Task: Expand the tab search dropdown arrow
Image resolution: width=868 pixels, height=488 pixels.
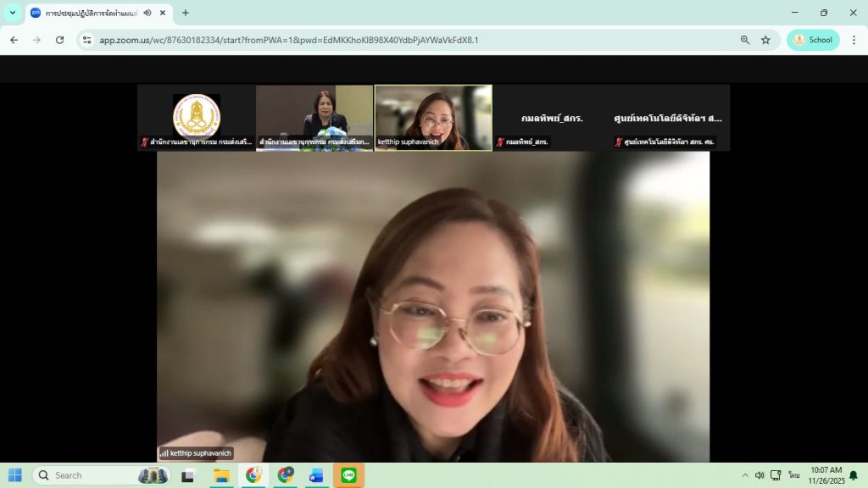Action: point(13,13)
